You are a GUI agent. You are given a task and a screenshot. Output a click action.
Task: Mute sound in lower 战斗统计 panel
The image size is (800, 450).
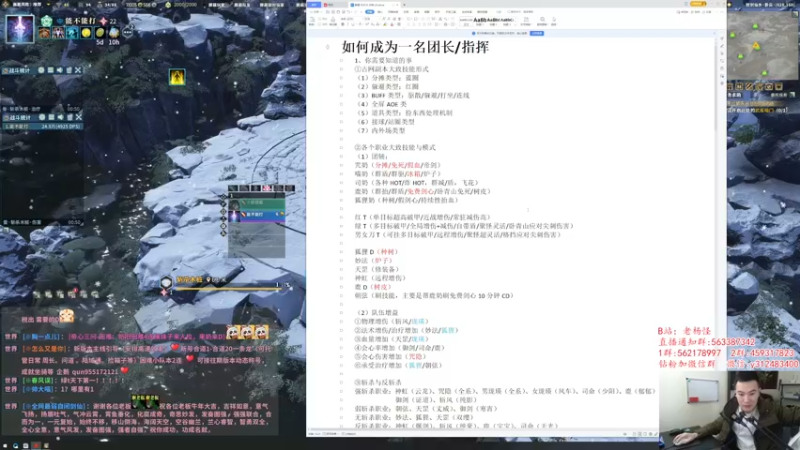point(60,117)
